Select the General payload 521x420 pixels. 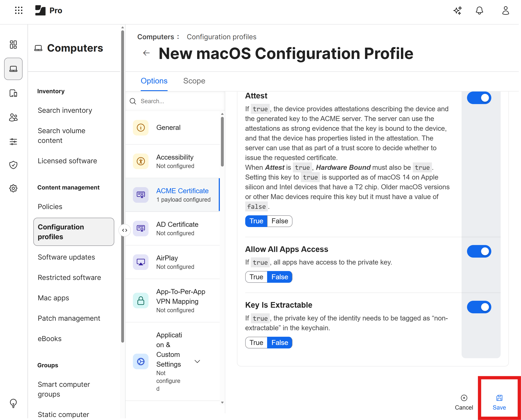[x=172, y=128]
